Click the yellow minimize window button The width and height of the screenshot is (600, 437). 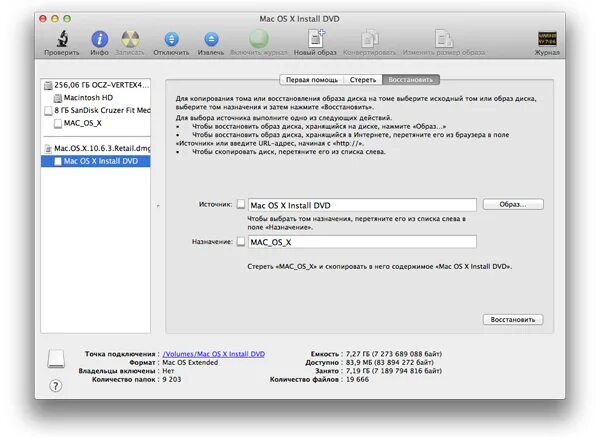point(55,18)
